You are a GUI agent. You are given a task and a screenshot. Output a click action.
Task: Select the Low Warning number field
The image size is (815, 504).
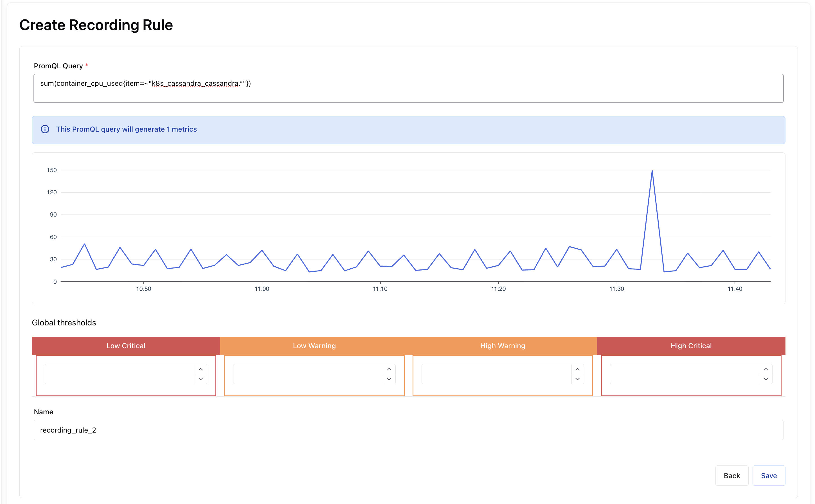click(x=308, y=374)
